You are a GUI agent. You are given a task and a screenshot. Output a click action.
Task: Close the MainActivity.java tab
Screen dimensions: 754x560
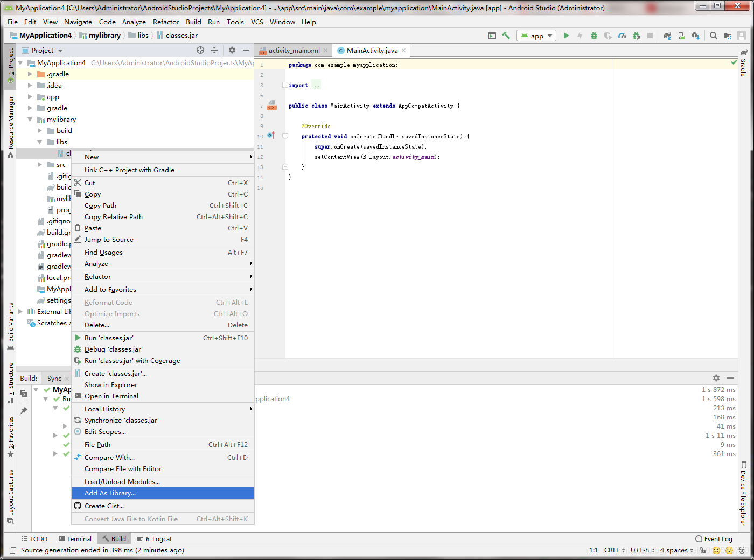403,51
